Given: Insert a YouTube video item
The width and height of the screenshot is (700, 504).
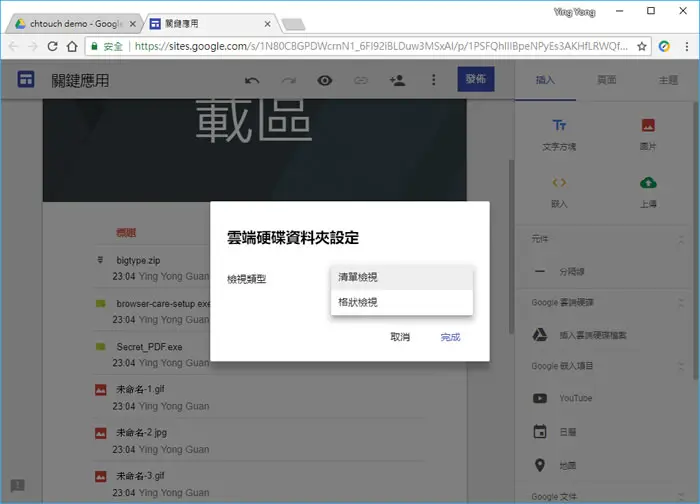Looking at the screenshot, I should click(563, 398).
